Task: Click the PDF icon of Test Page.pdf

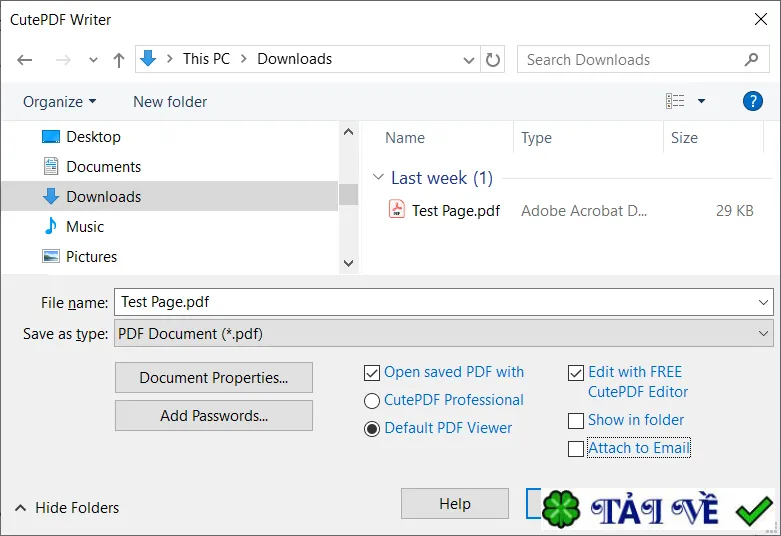Action: point(396,209)
